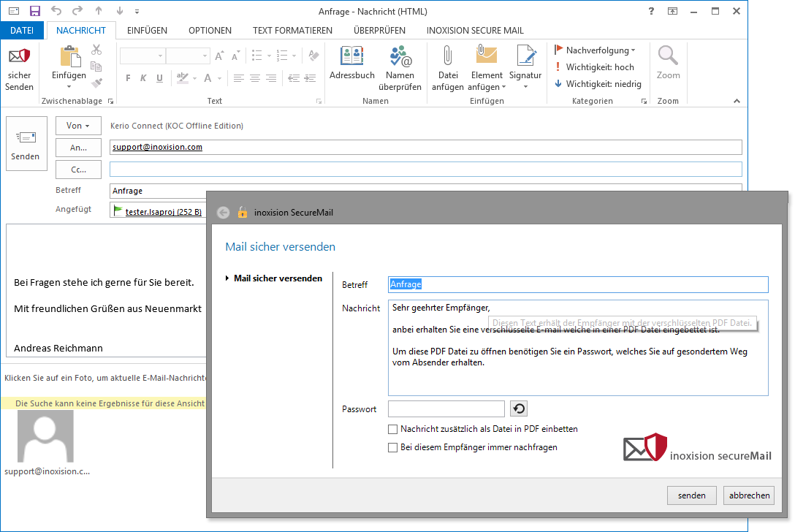Switch to the EINFÜGEN ribbon tab
The width and height of the screenshot is (795, 532).
[x=147, y=31]
